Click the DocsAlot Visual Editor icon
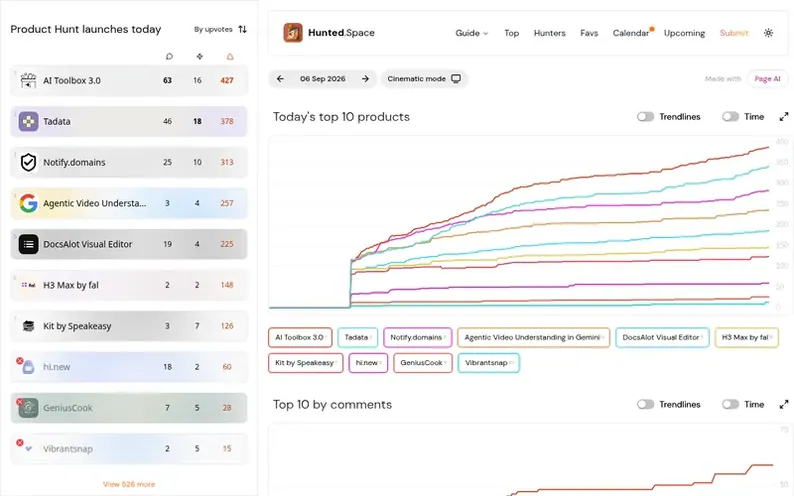 click(28, 244)
